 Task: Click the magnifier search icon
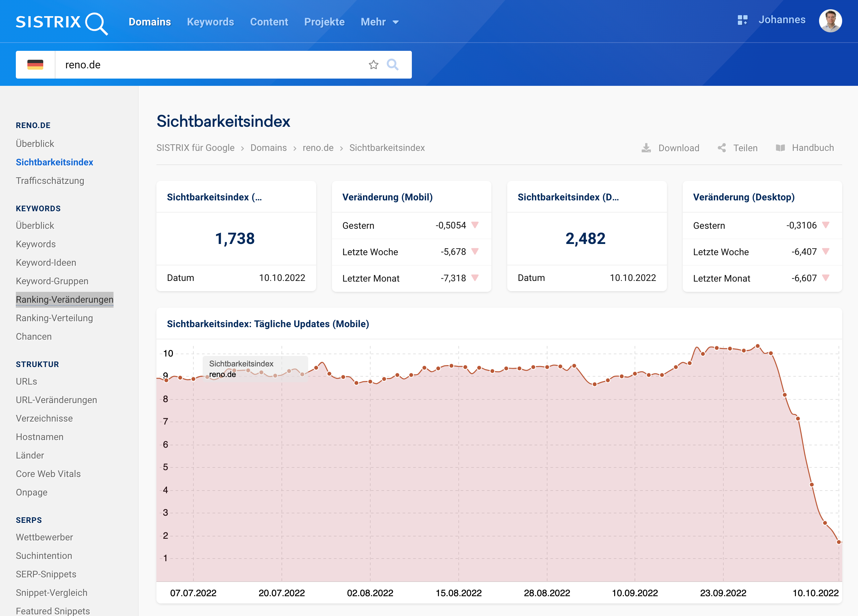tap(392, 65)
